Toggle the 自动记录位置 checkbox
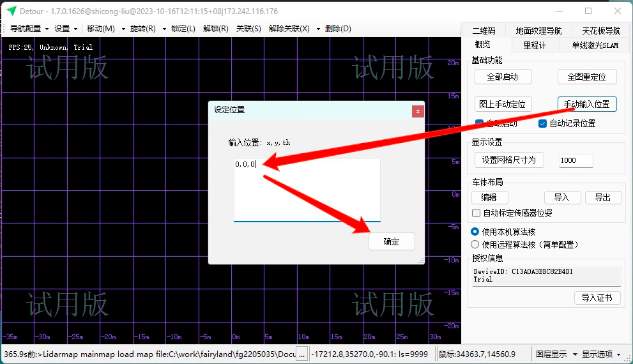The image size is (633, 364). [543, 123]
